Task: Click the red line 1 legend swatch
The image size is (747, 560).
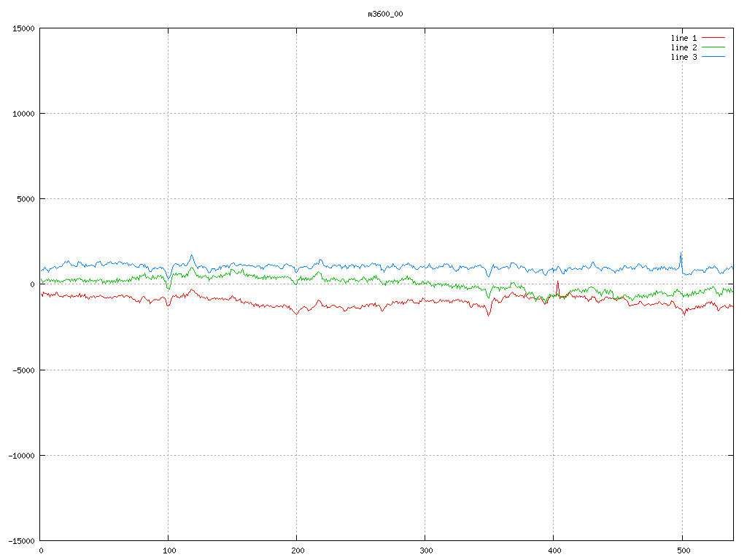Action: pyautogui.click(x=713, y=38)
